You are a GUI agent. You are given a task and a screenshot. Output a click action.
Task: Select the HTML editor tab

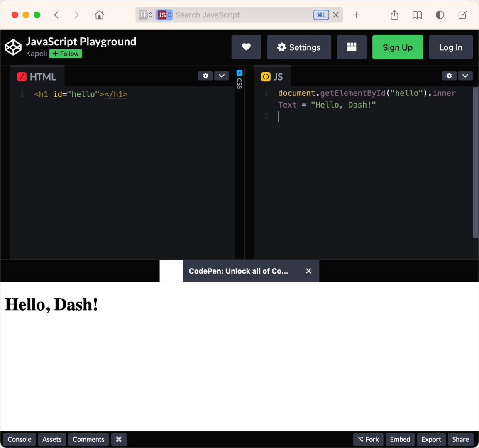[37, 77]
